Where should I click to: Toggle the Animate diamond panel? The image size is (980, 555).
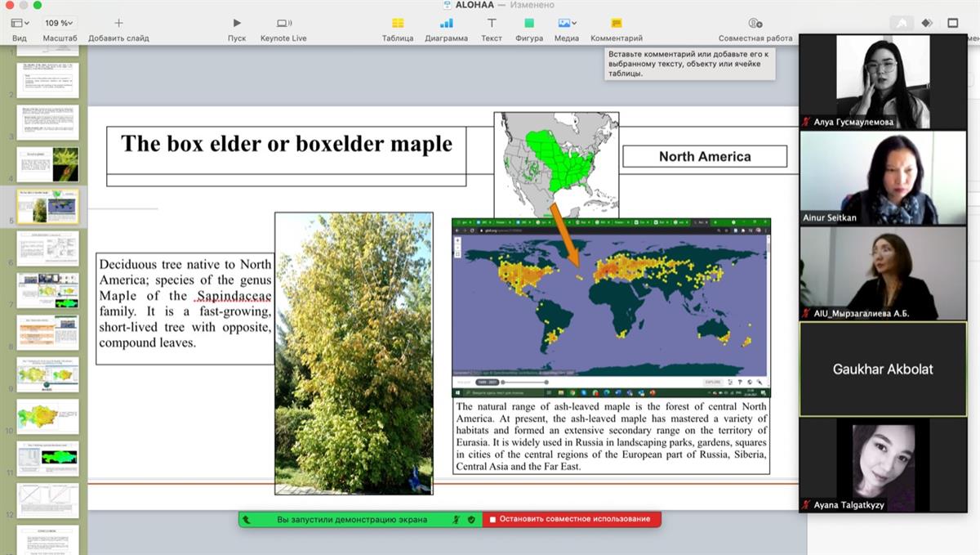tap(927, 24)
